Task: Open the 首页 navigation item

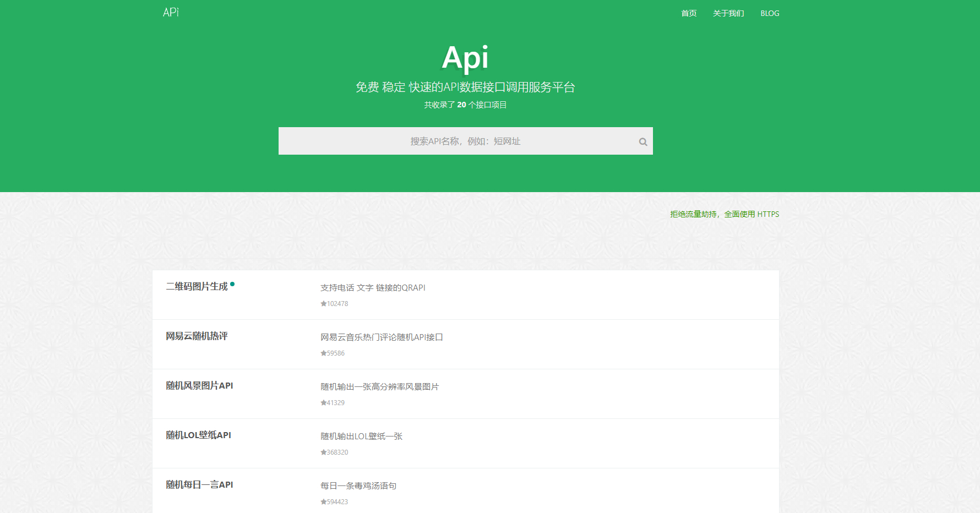Action: pos(689,13)
